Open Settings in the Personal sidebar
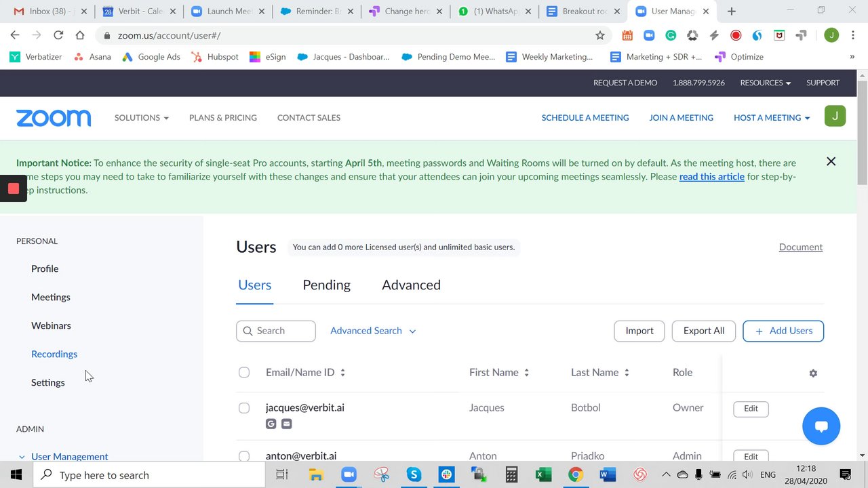Image resolution: width=868 pixels, height=488 pixels. (x=48, y=383)
